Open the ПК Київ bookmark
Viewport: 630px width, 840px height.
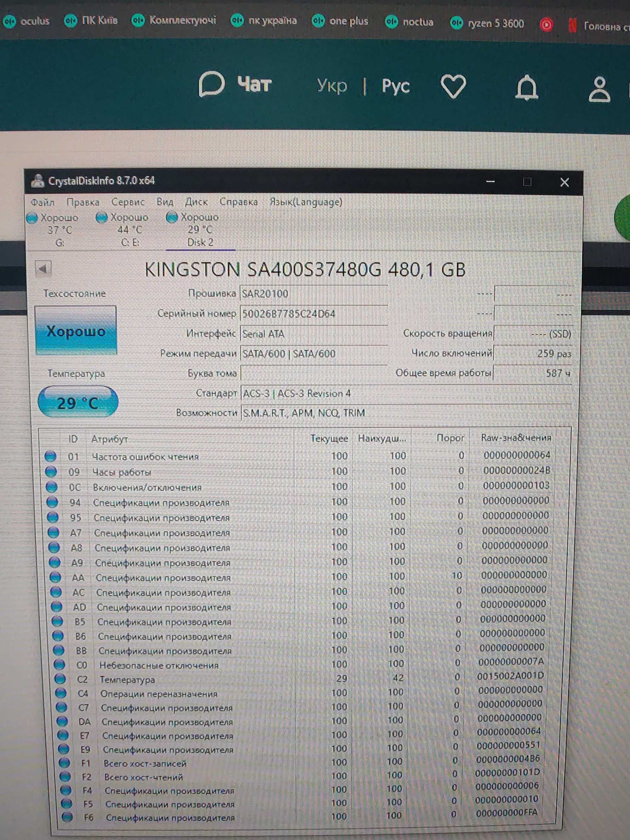click(x=91, y=20)
